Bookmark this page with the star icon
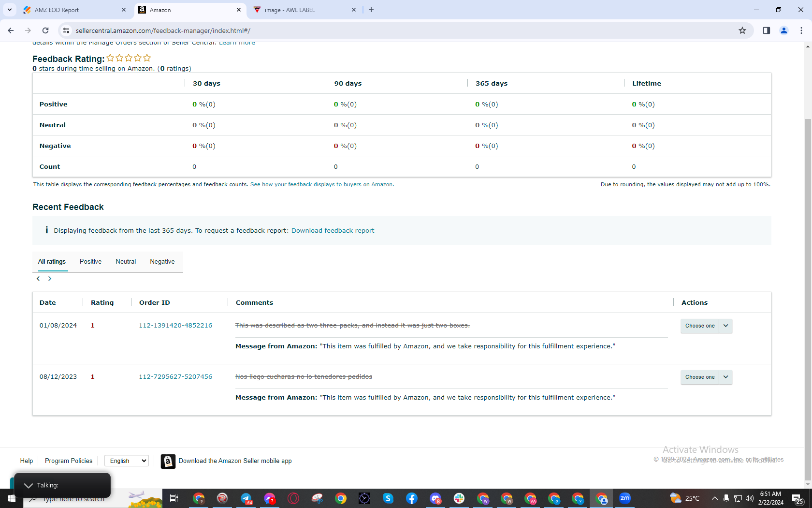 pyautogui.click(x=742, y=30)
